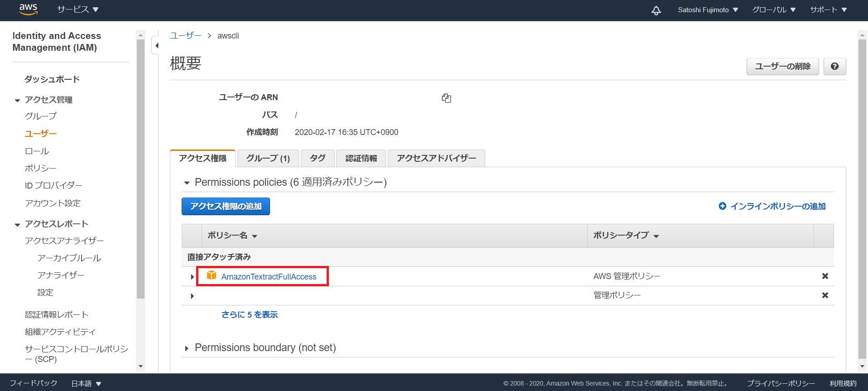
Task: Open the アクセスアドバイザー tab
Action: [436, 158]
